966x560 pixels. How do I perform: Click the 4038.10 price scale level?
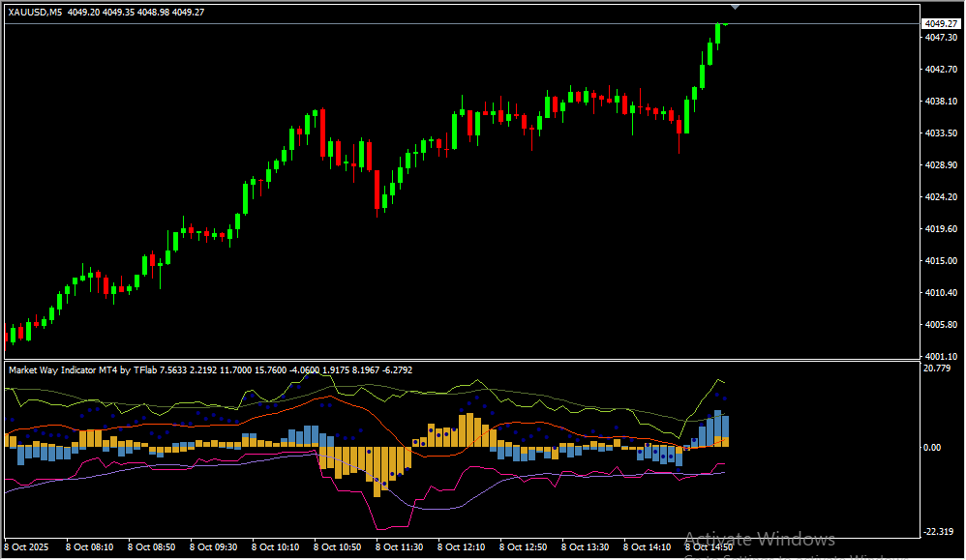tap(939, 102)
